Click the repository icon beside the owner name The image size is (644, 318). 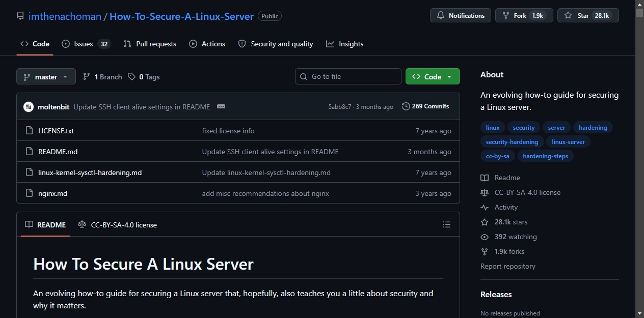point(20,16)
